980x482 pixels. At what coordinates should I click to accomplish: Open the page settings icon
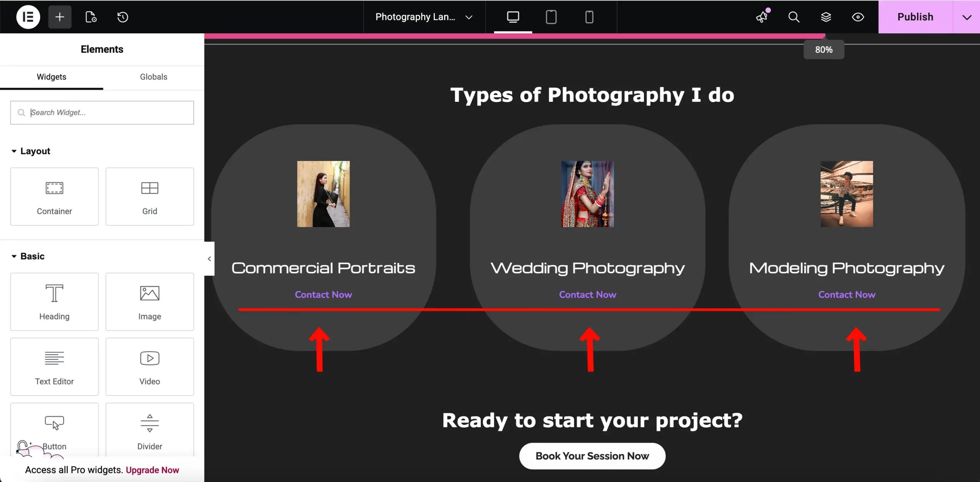point(90,17)
